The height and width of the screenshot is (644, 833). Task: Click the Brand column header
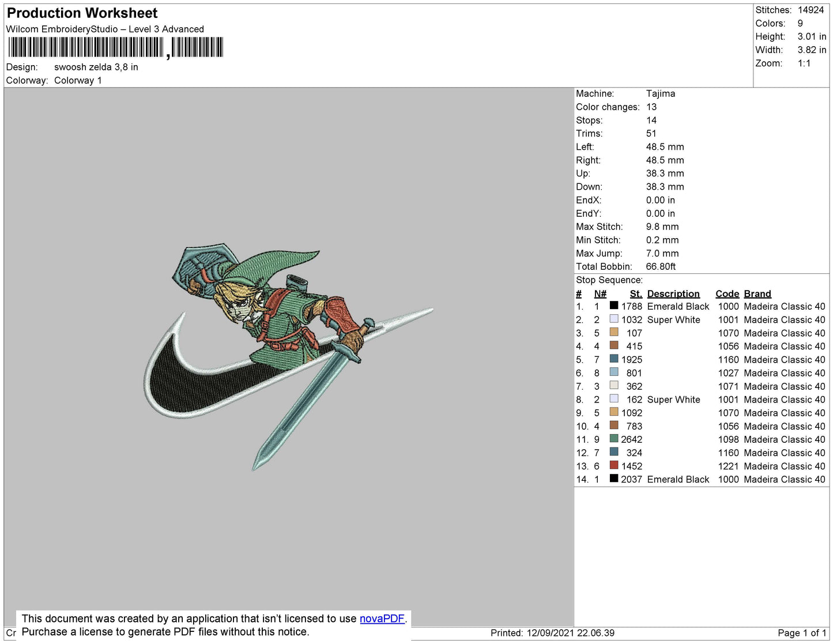point(757,293)
